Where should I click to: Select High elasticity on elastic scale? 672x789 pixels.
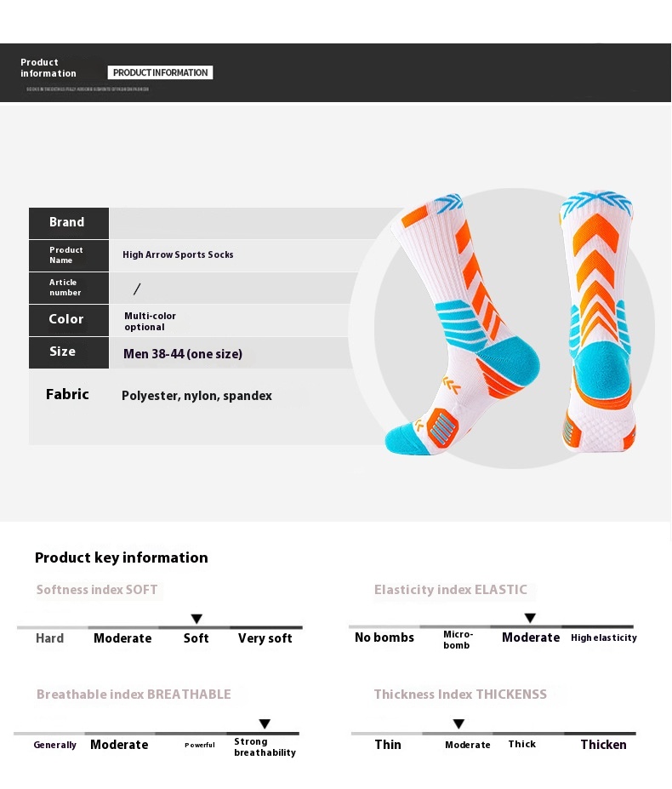604,637
